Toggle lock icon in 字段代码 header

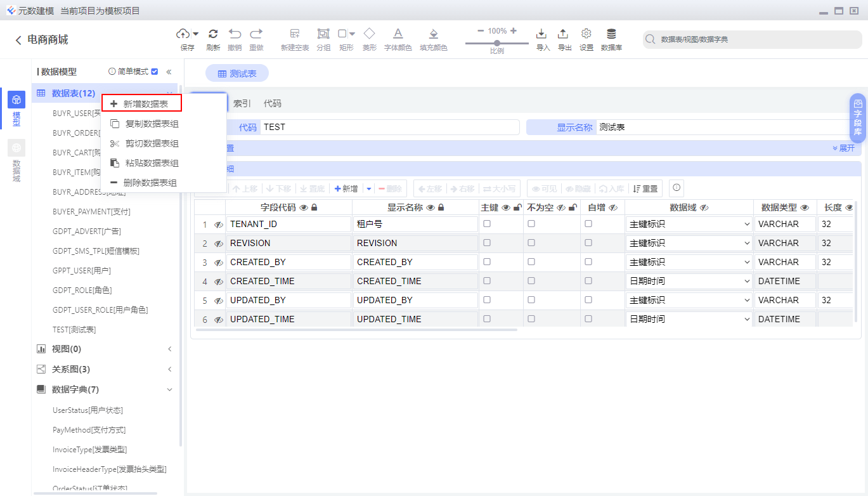pos(314,207)
